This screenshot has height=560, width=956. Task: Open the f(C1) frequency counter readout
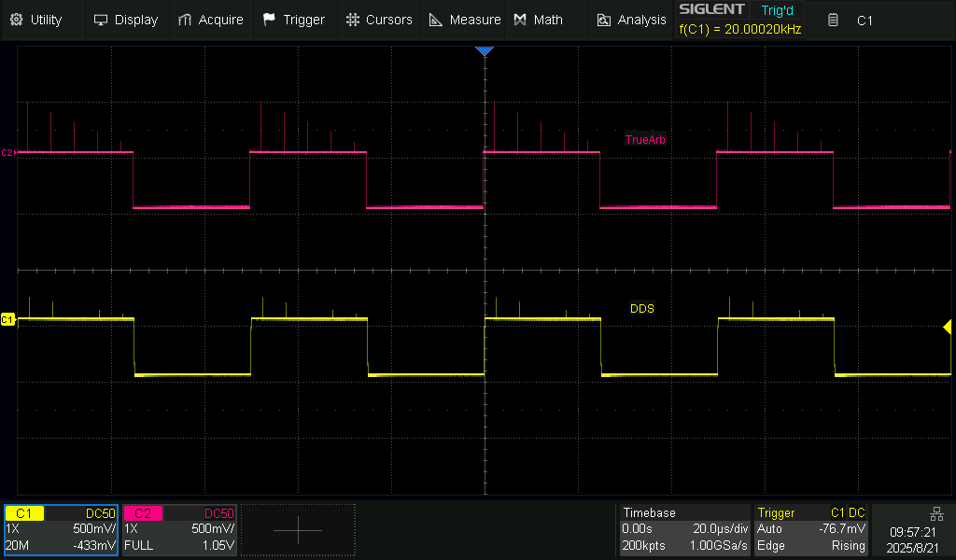click(739, 29)
